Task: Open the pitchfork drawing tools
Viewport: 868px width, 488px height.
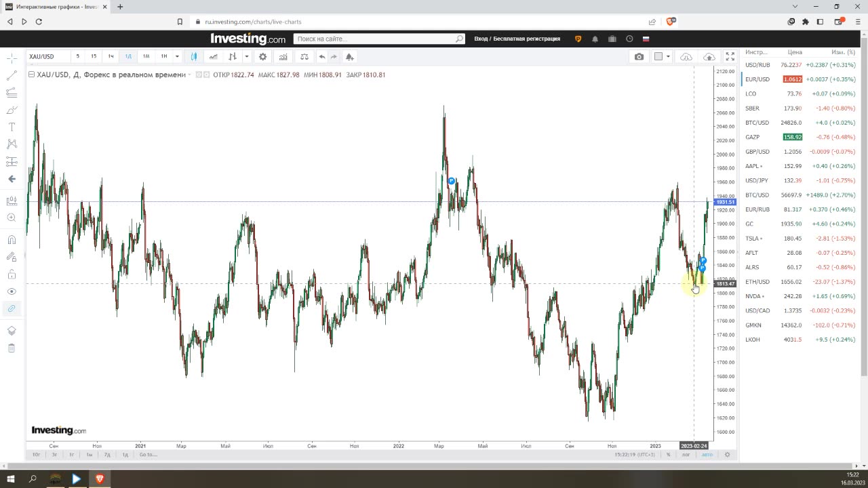Action: pos(12,93)
